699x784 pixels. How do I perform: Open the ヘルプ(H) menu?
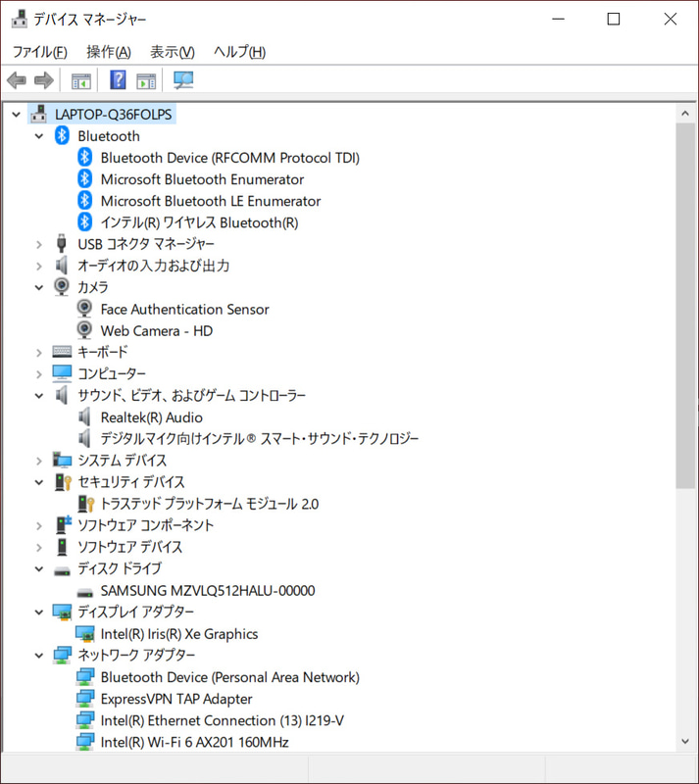pyautogui.click(x=239, y=52)
